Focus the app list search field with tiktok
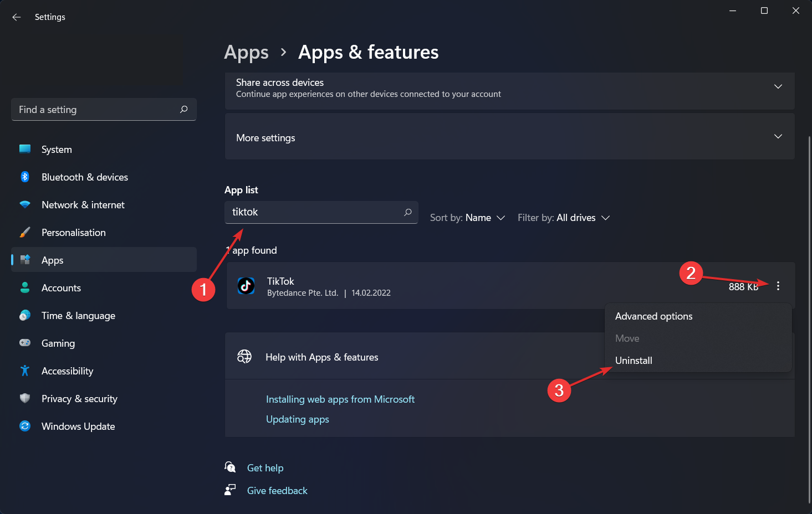Image resolution: width=812 pixels, height=514 pixels. 321,212
